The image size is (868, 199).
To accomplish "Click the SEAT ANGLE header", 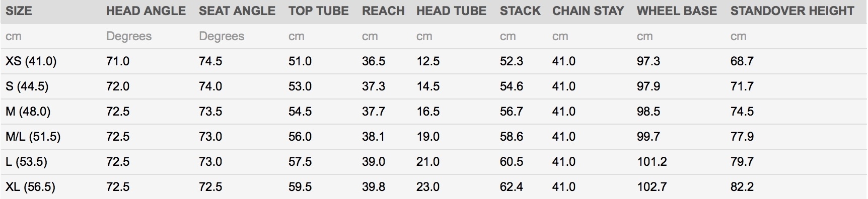I will [237, 11].
